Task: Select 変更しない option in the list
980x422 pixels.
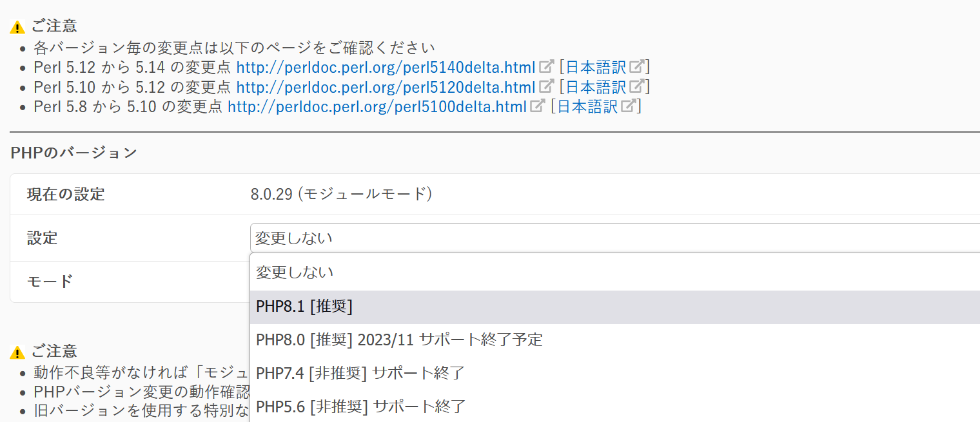Action: [615, 273]
